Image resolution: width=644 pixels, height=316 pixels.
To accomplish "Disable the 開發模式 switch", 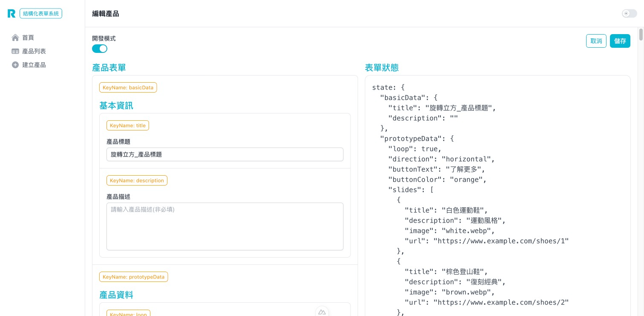I will click(x=100, y=49).
